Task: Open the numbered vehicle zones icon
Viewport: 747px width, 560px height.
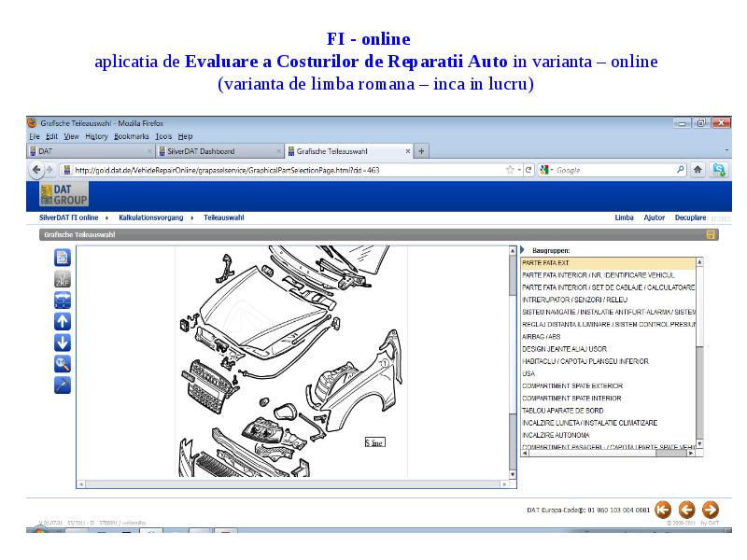Action: (63, 301)
